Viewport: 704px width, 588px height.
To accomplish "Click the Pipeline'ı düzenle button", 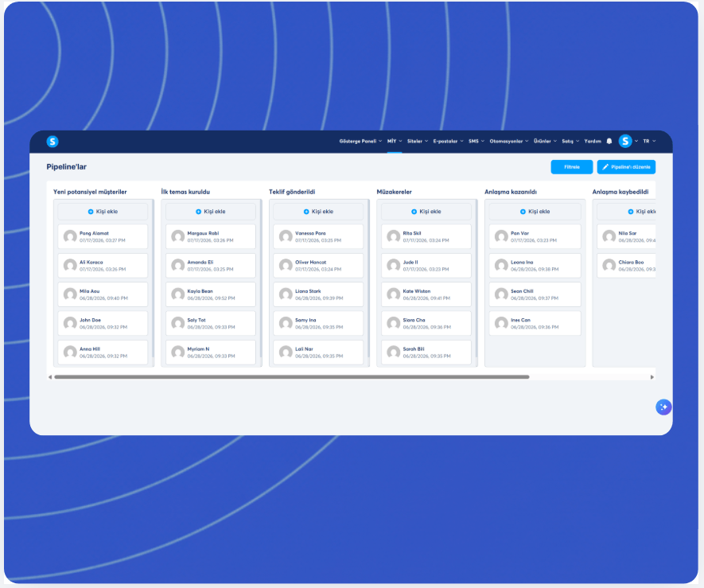I will point(626,166).
